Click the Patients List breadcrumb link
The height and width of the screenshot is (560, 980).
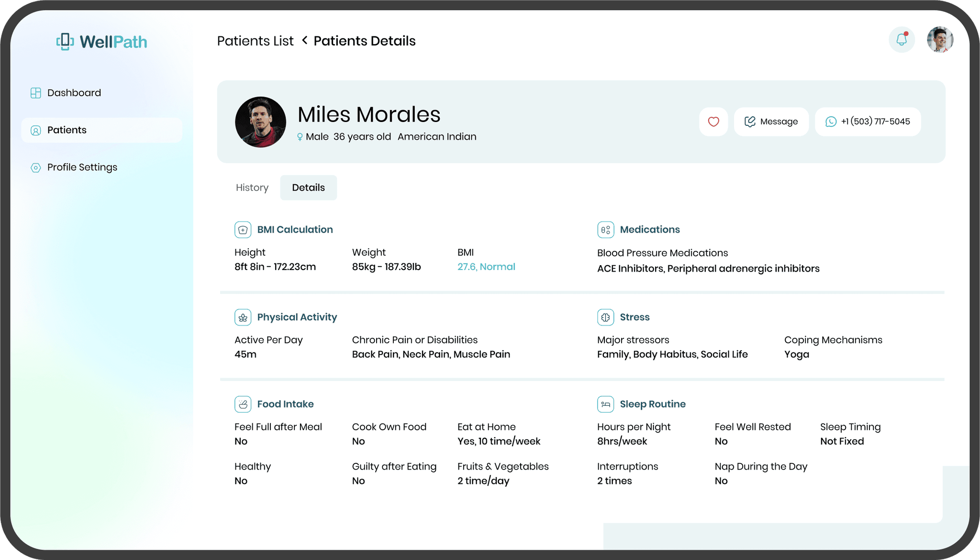255,41
